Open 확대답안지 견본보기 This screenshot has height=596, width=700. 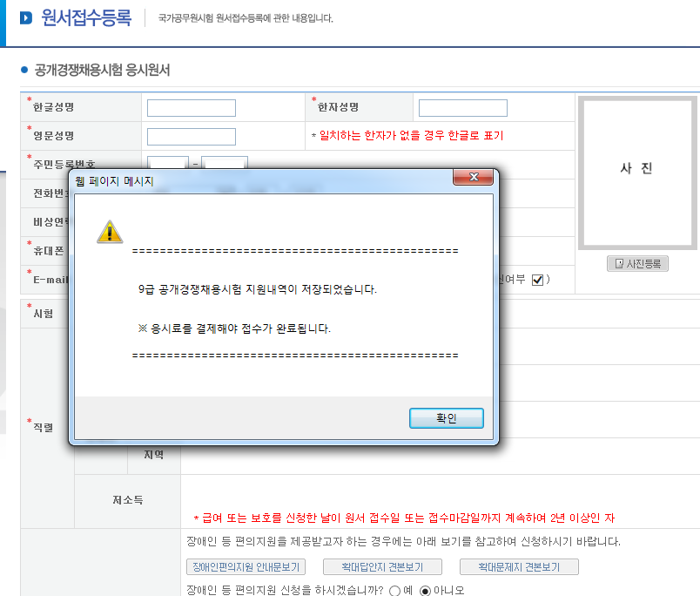pos(376,567)
